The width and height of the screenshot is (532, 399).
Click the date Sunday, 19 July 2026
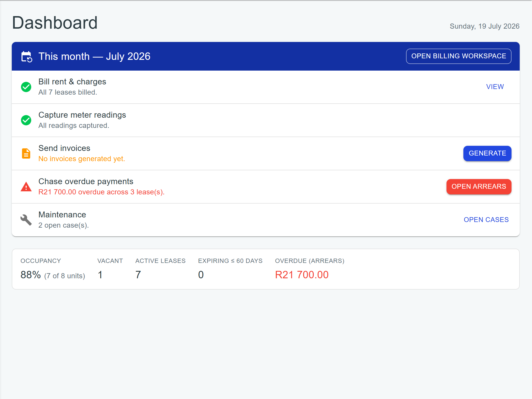point(484,26)
